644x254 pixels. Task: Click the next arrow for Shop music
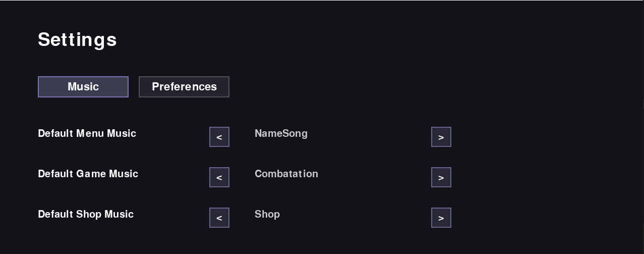pos(441,218)
